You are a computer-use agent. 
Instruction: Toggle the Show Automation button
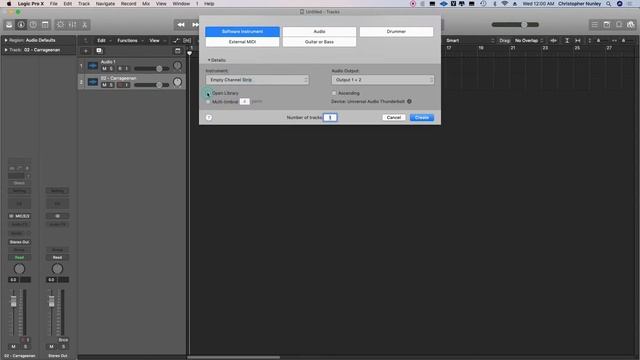point(176,40)
